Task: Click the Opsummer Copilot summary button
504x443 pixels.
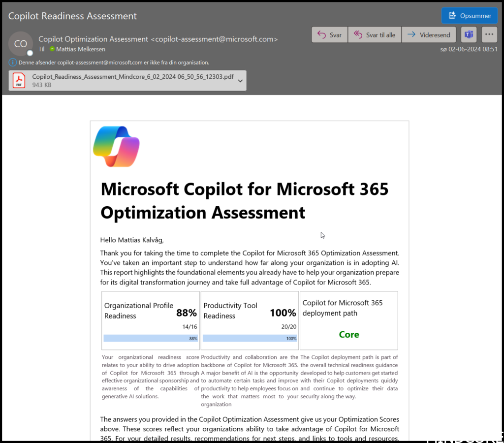Action: 470,16
